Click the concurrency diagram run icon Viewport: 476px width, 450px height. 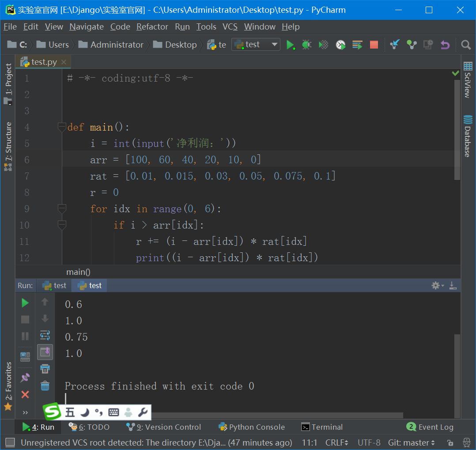coord(357,45)
